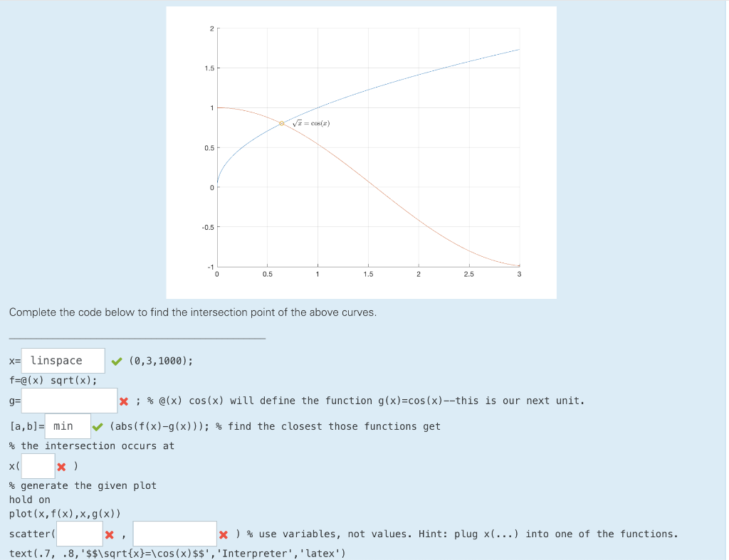
Task: Click the min answer box
Action: [68, 426]
